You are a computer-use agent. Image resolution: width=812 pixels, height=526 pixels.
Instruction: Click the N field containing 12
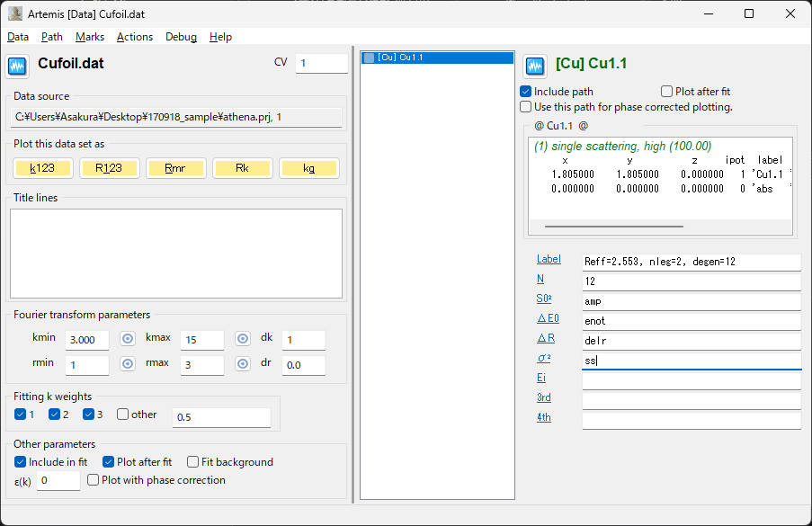[692, 281]
